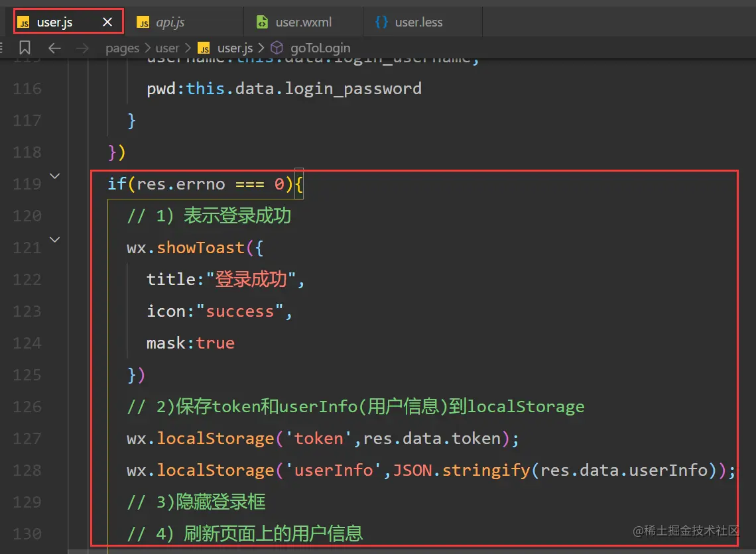The width and height of the screenshot is (756, 554).
Task: Click line number 129 in gutter
Action: coord(27,502)
